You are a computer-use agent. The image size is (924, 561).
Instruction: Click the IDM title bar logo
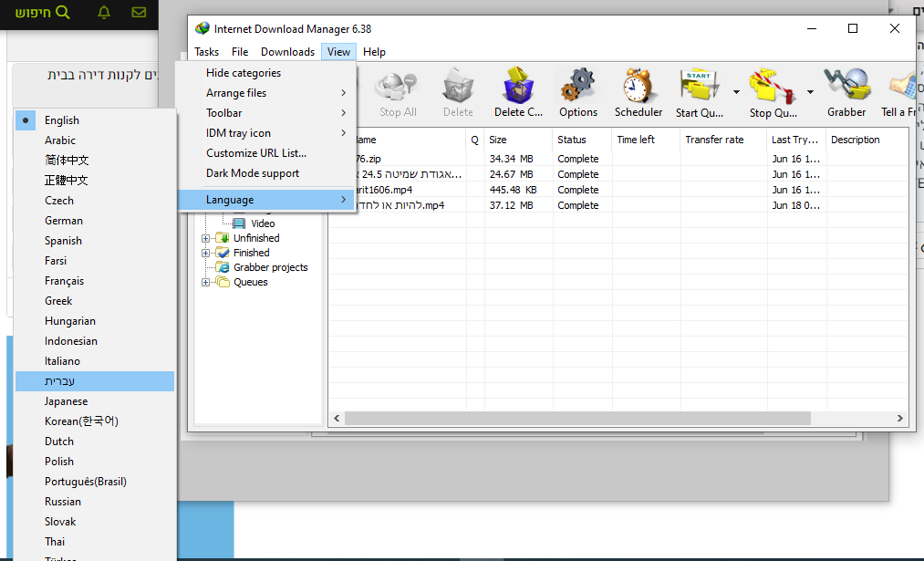(202, 28)
